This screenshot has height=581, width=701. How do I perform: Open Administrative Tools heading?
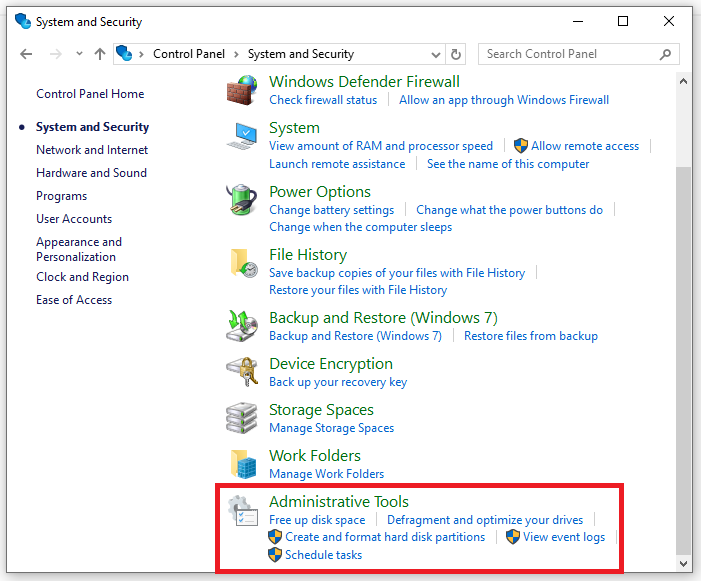339,502
